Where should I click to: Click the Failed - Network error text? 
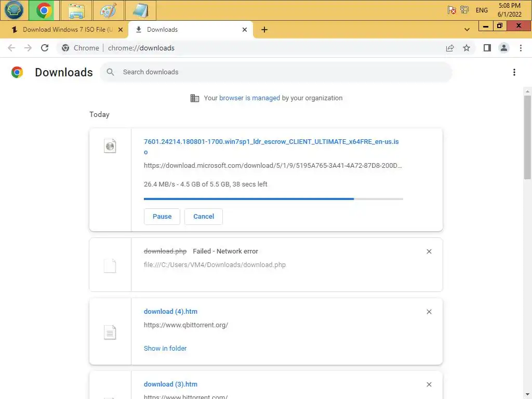click(x=225, y=251)
